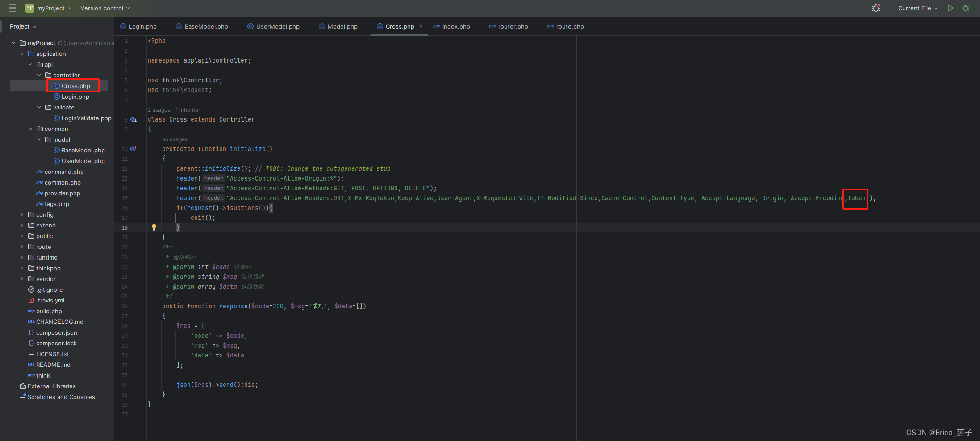Open composer.json from the project tree
The height and width of the screenshot is (441, 980).
point(57,332)
